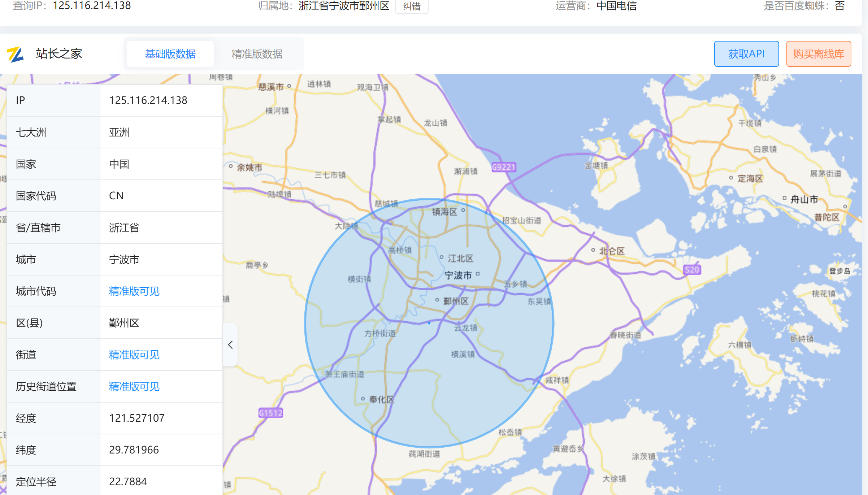Click the 站长之家 logo icon
Viewport: 868px width, 495px height.
pyautogui.click(x=15, y=54)
